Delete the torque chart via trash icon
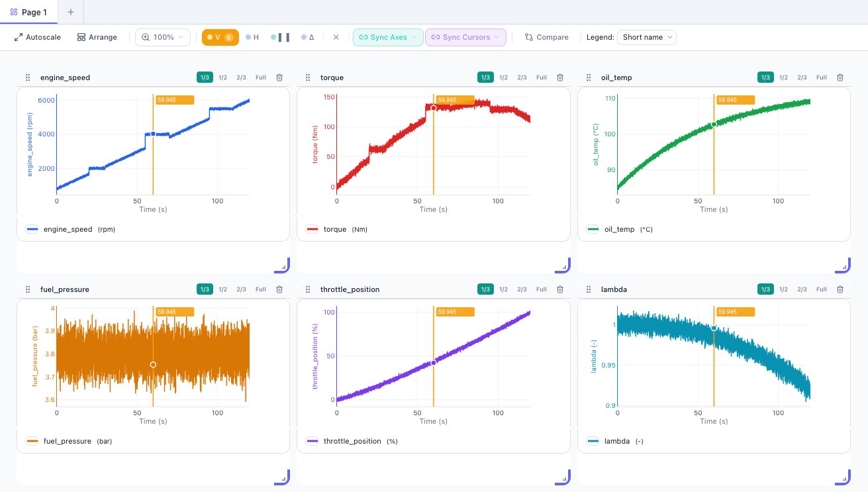 click(x=559, y=77)
